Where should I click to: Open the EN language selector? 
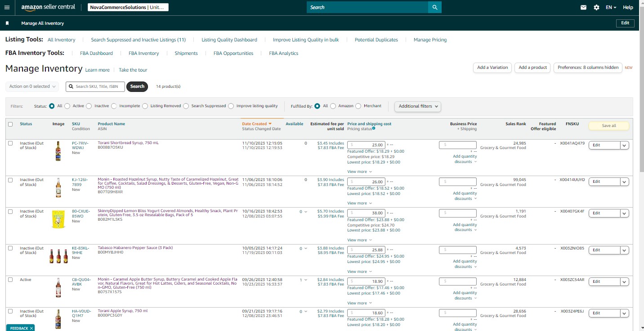611,7
